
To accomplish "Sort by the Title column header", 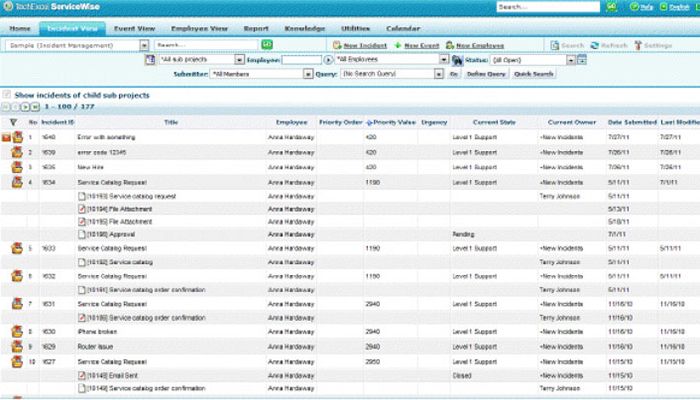I will (171, 122).
